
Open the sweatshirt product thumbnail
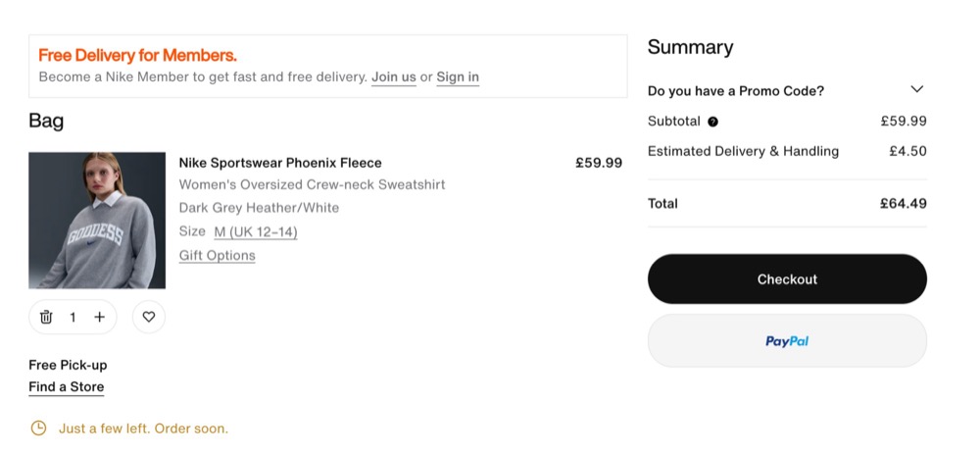click(x=97, y=220)
